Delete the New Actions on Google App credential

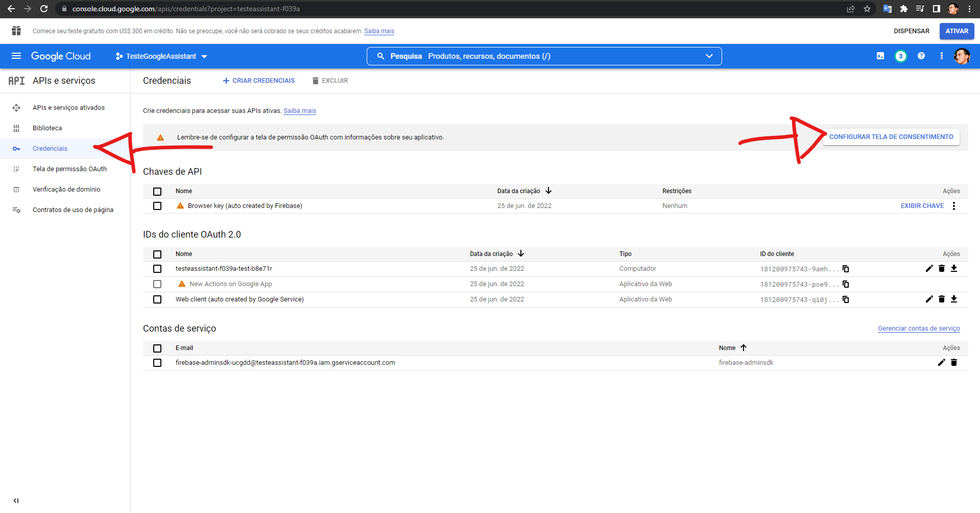941,284
